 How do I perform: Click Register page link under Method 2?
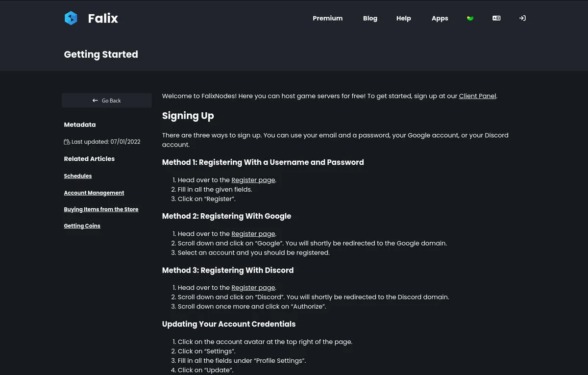(x=253, y=234)
